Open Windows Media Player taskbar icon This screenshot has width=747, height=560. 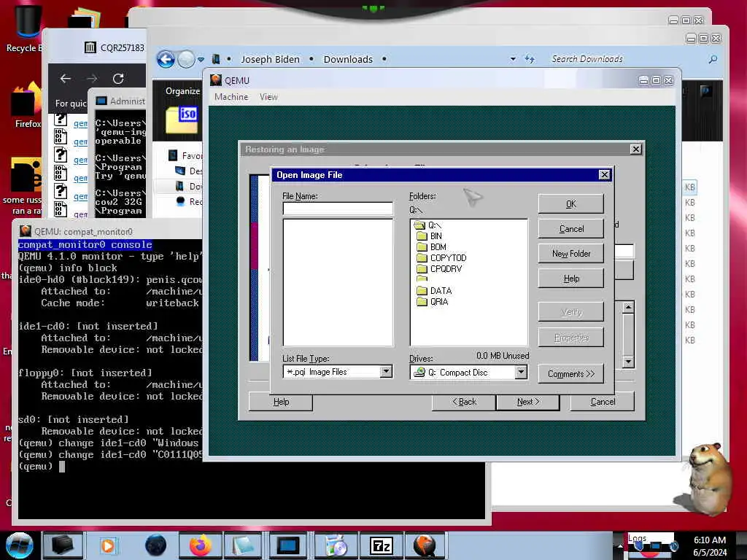click(x=108, y=545)
